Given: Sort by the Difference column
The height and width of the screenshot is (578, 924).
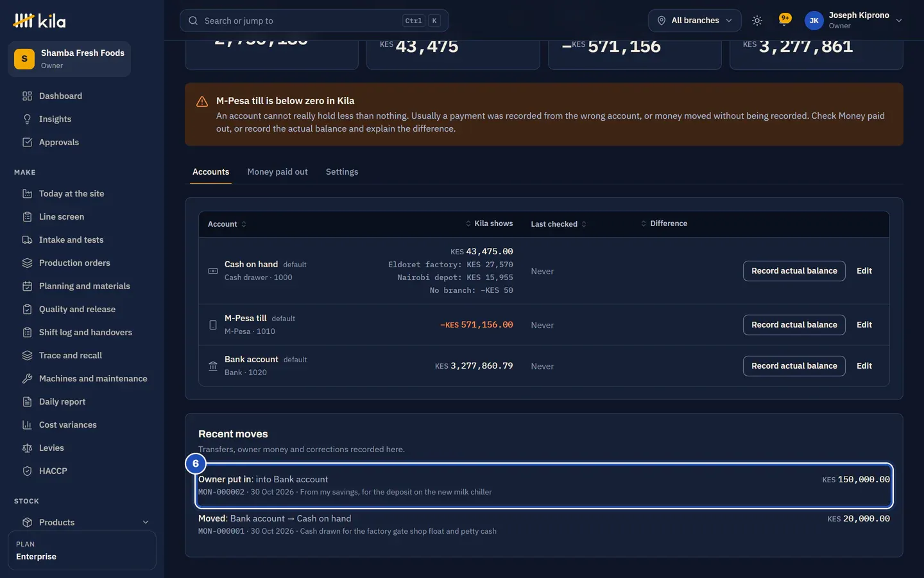Looking at the screenshot, I should (664, 223).
